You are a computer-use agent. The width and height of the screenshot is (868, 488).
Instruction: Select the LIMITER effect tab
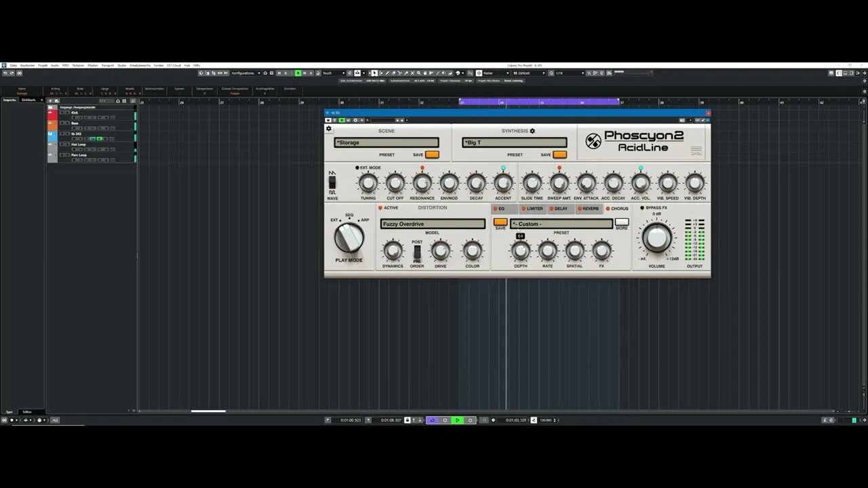tap(532, 209)
